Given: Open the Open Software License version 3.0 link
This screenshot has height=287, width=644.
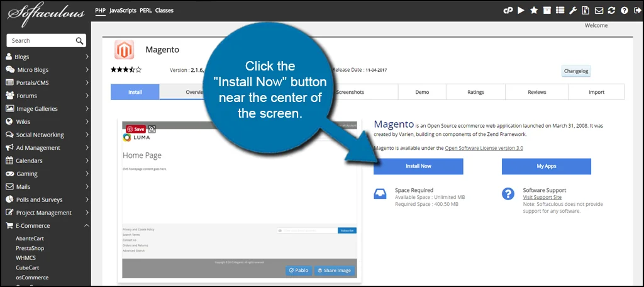Looking at the screenshot, I should point(484,148).
